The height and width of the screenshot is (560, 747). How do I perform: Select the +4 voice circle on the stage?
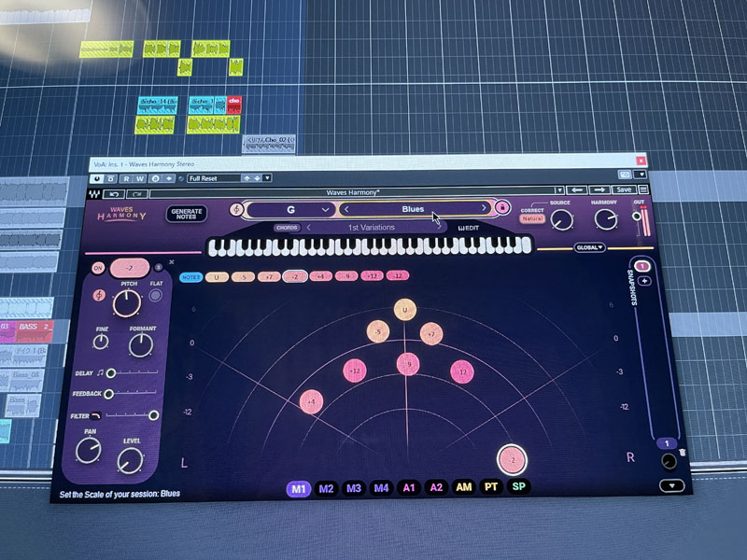pos(311,401)
